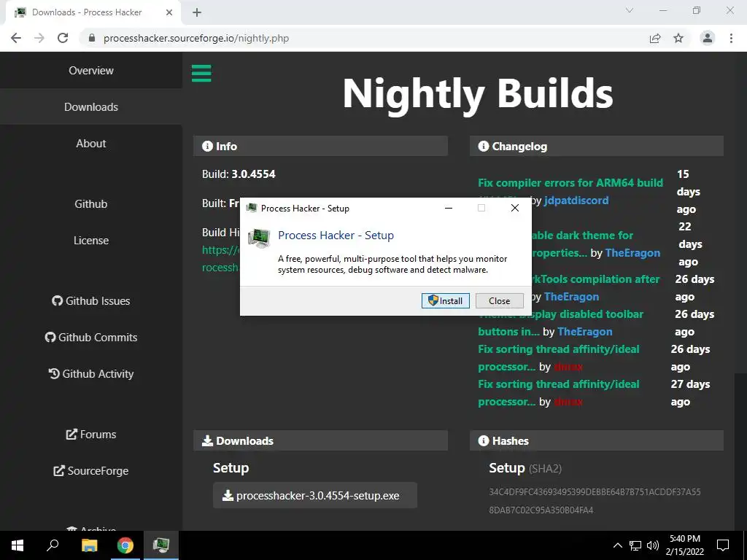
Task: Click the network tray icon
Action: 635,545
